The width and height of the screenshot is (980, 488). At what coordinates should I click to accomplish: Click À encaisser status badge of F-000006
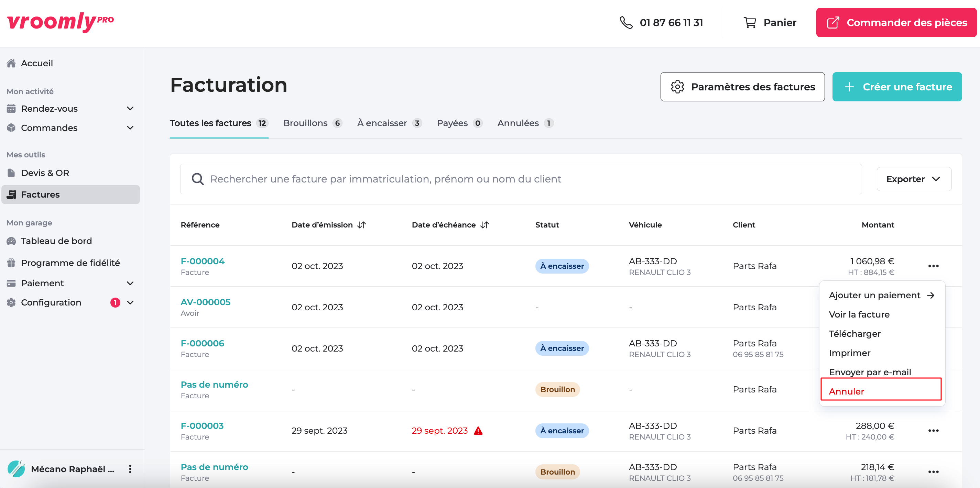click(562, 348)
